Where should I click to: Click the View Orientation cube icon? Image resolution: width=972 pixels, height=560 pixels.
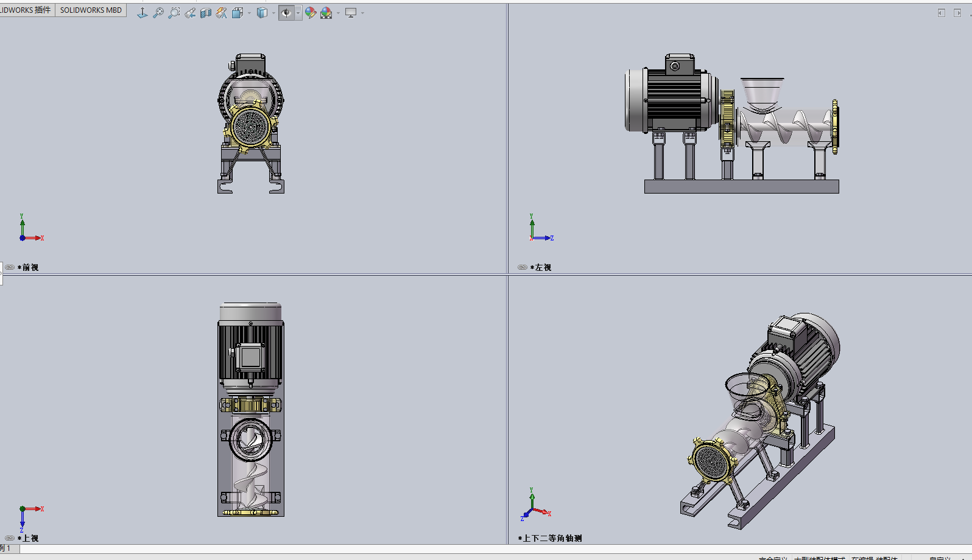tap(238, 13)
